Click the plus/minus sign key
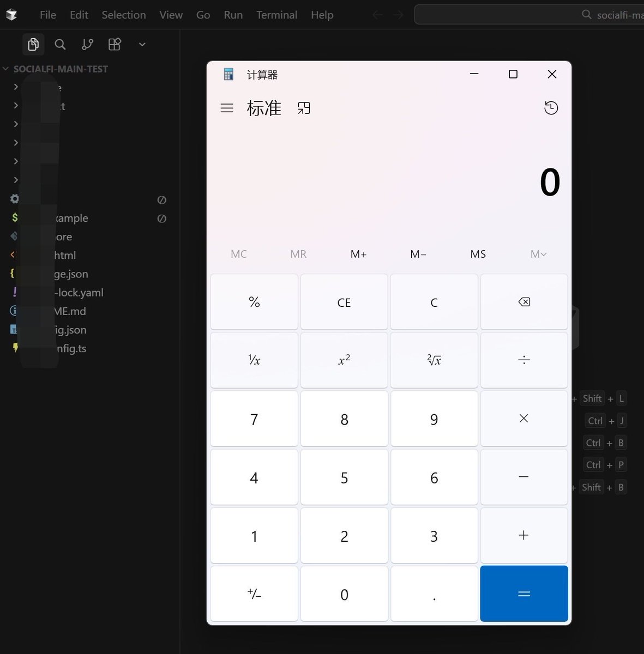This screenshot has width=644, height=654. 254,594
